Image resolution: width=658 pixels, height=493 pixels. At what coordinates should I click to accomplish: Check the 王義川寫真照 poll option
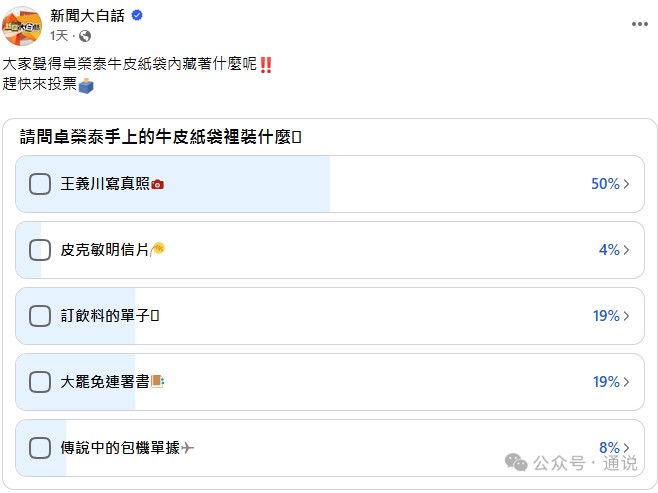coord(40,184)
